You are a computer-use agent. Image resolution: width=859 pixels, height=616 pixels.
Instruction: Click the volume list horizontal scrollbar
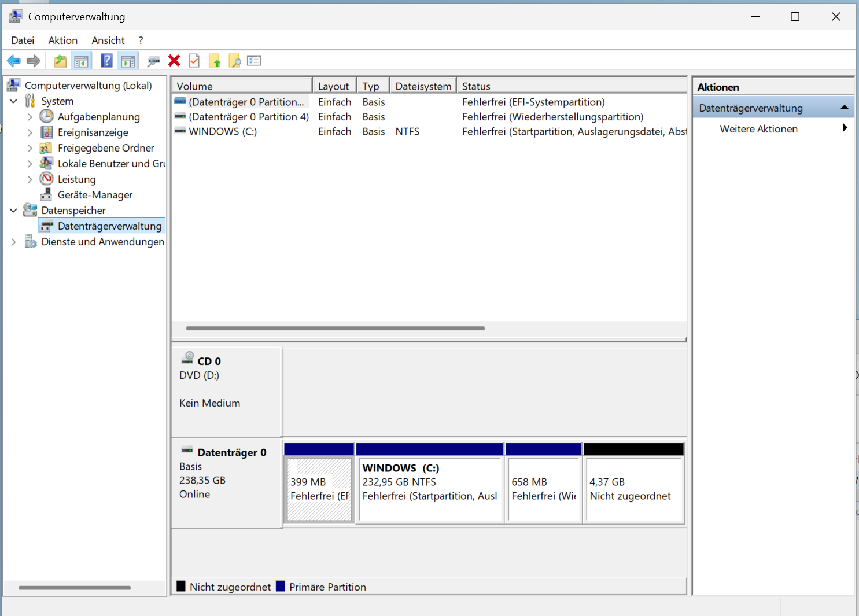tap(335, 328)
